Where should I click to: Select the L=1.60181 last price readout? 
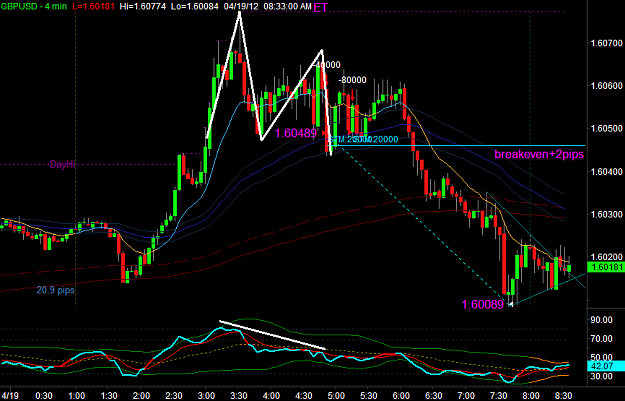pyautogui.click(x=94, y=6)
